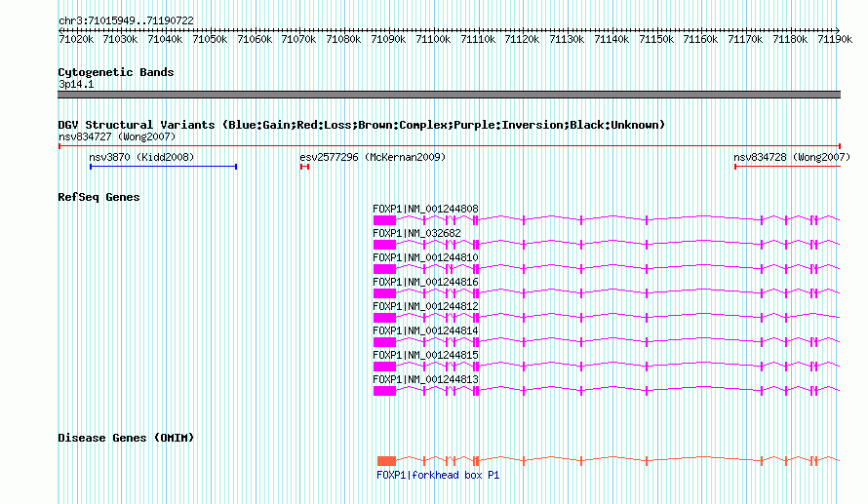868x504 pixels.
Task: Click the 71190k ruler tick label
Action: [835, 40]
